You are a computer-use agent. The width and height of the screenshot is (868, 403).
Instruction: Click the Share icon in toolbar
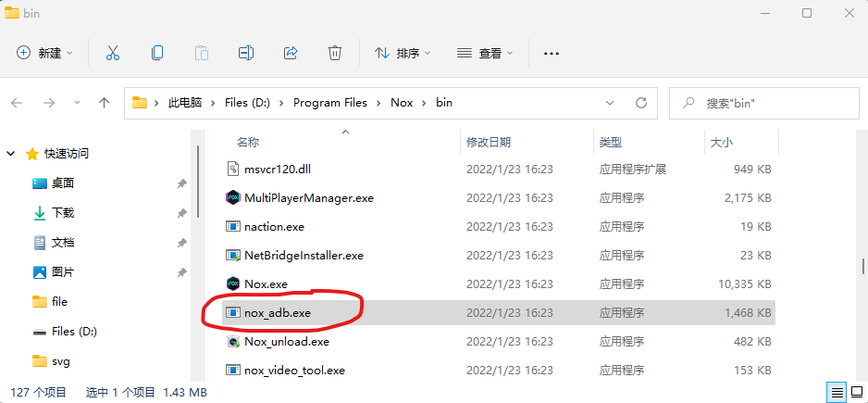pyautogui.click(x=291, y=53)
